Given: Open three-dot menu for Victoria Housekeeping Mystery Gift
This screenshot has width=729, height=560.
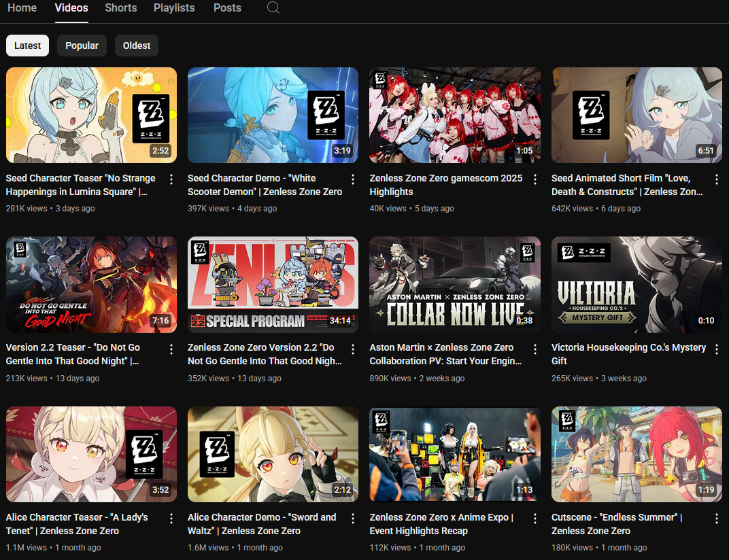Looking at the screenshot, I should click(x=717, y=349).
